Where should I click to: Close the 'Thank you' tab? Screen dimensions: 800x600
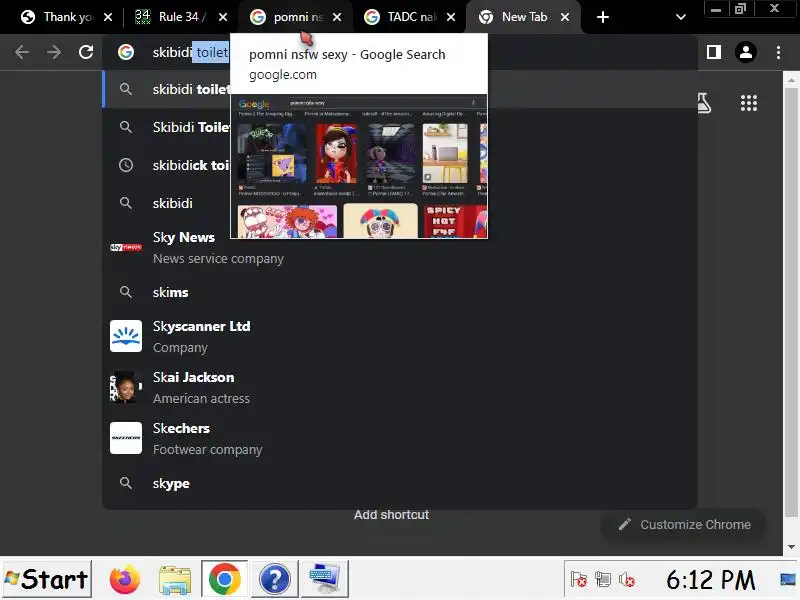click(x=108, y=17)
